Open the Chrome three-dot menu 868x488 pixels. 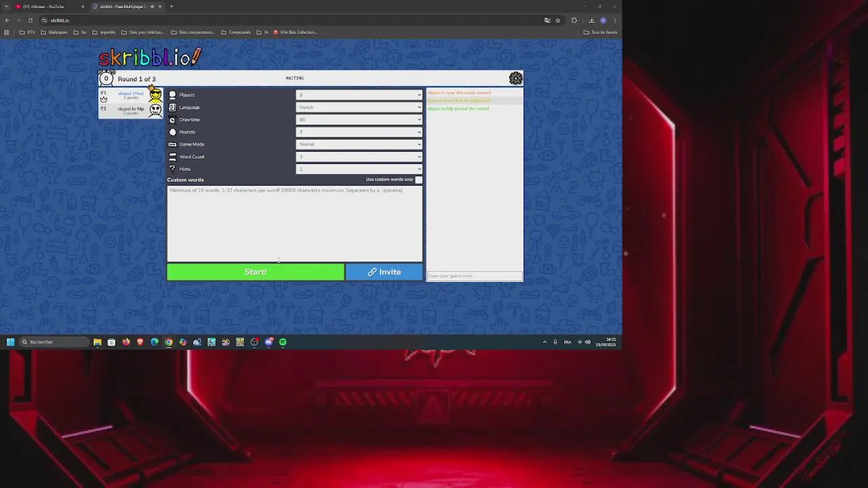coord(614,20)
